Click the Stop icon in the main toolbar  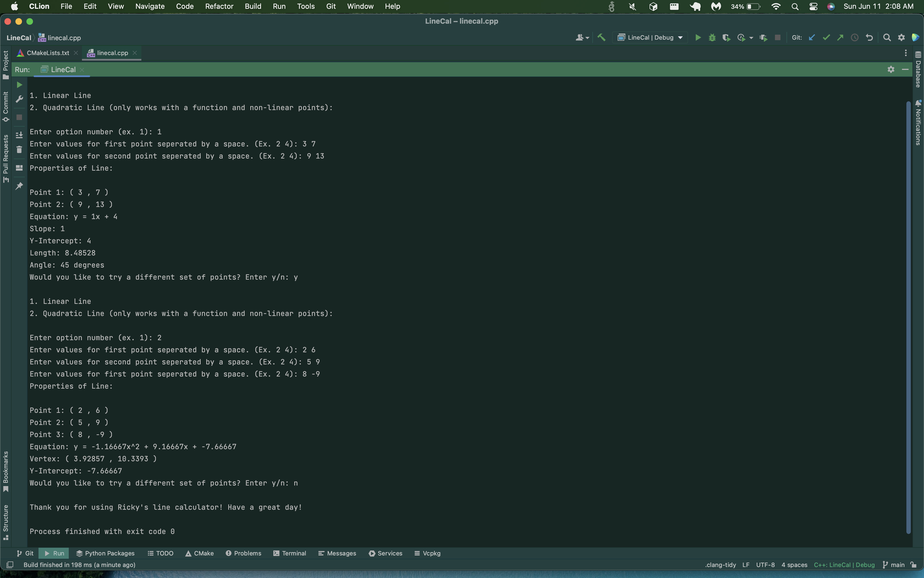pyautogui.click(x=777, y=37)
